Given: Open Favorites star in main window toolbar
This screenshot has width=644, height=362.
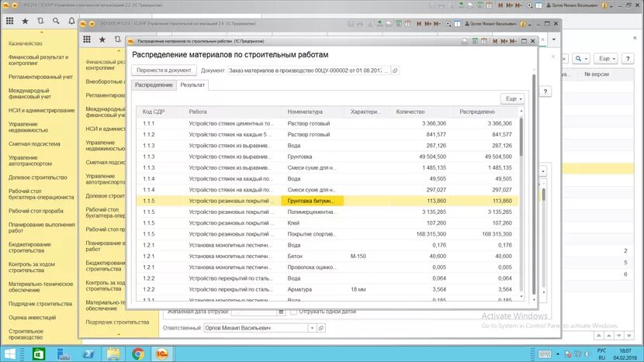Looking at the screenshot, I should click(25, 21).
